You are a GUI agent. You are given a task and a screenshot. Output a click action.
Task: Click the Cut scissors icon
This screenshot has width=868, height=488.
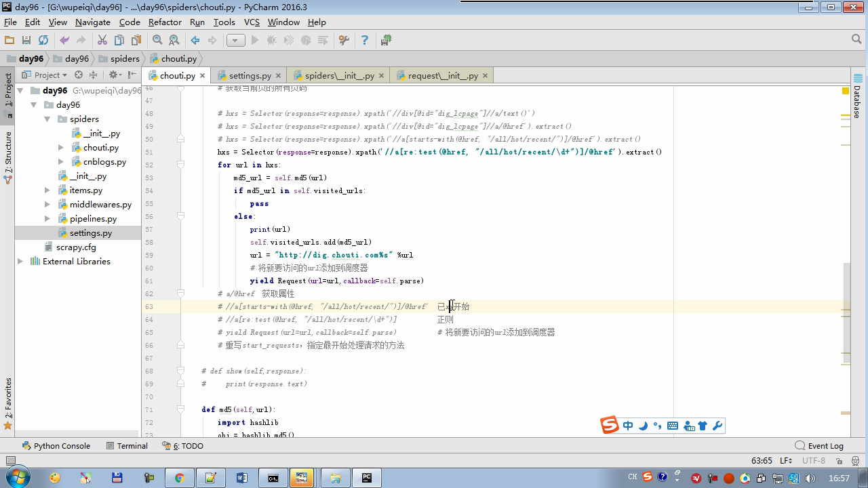pos(102,41)
